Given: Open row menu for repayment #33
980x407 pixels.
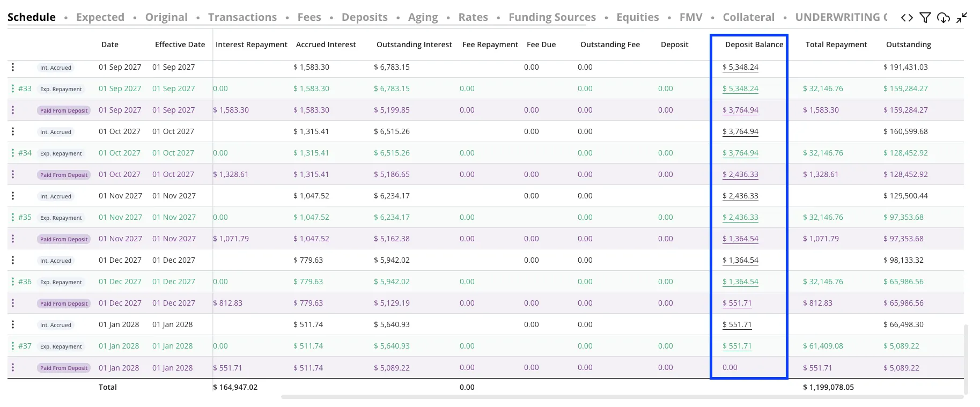Looking at the screenshot, I should point(13,88).
